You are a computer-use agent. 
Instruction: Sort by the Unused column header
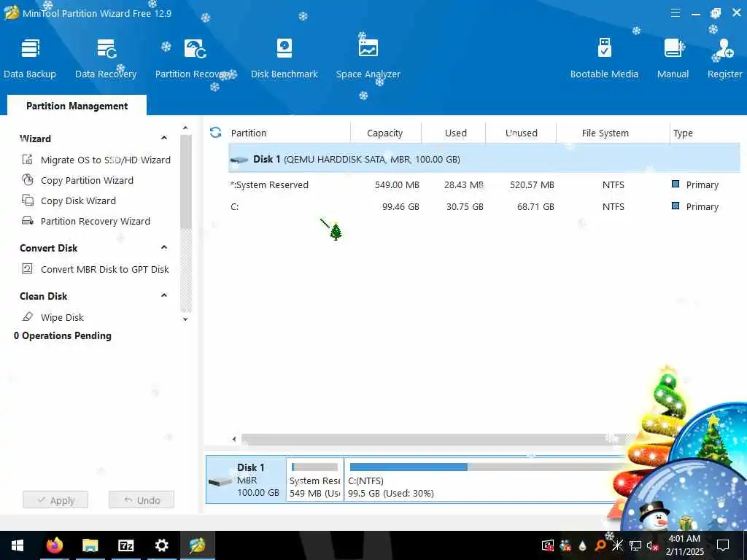[x=521, y=133]
